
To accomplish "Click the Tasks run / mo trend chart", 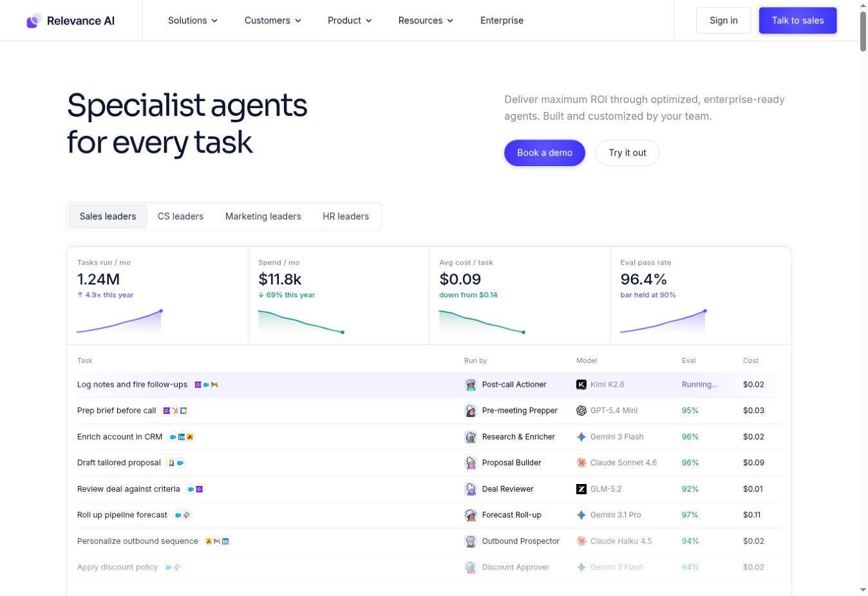I will (x=120, y=322).
